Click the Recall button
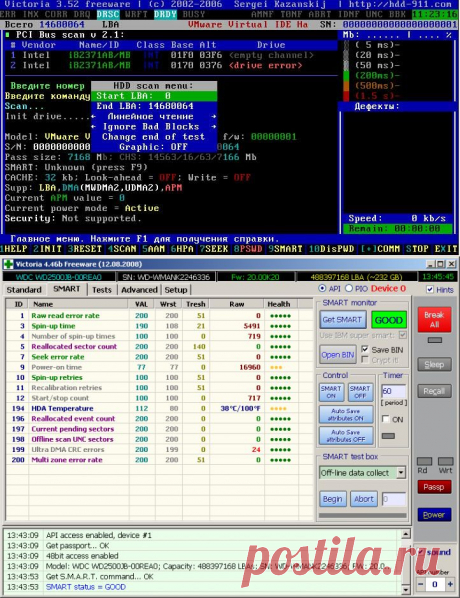This screenshot has width=460, height=598. tap(434, 391)
